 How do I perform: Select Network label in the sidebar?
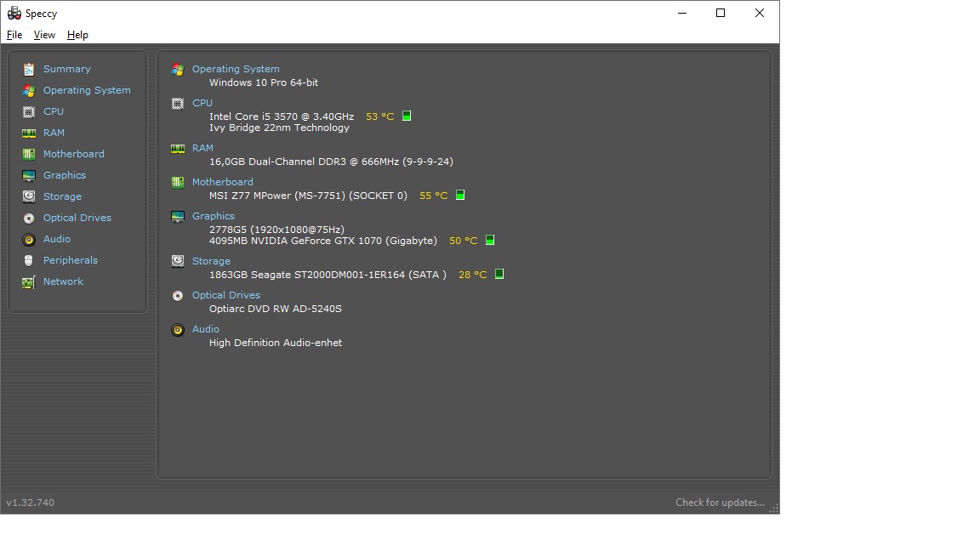coord(63,281)
